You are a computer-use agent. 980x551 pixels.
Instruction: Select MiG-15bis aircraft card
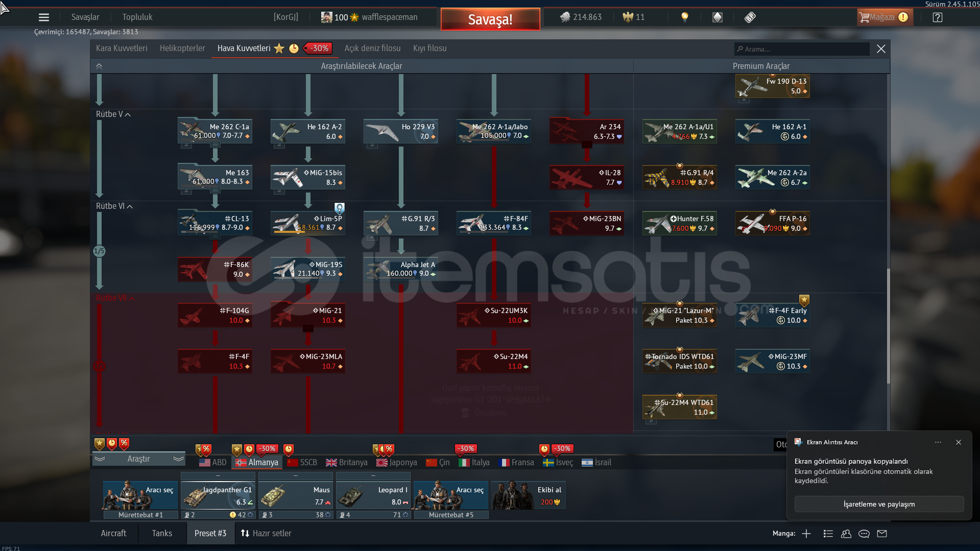point(308,177)
